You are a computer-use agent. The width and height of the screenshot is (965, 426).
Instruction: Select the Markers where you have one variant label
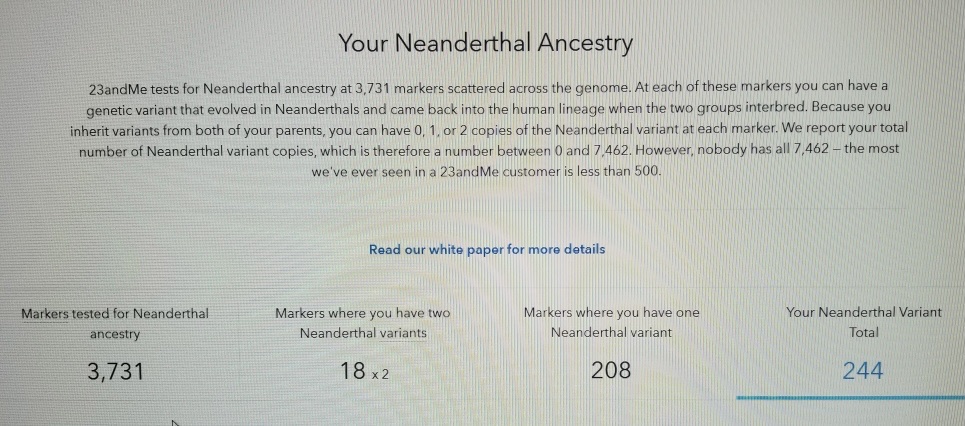click(611, 322)
